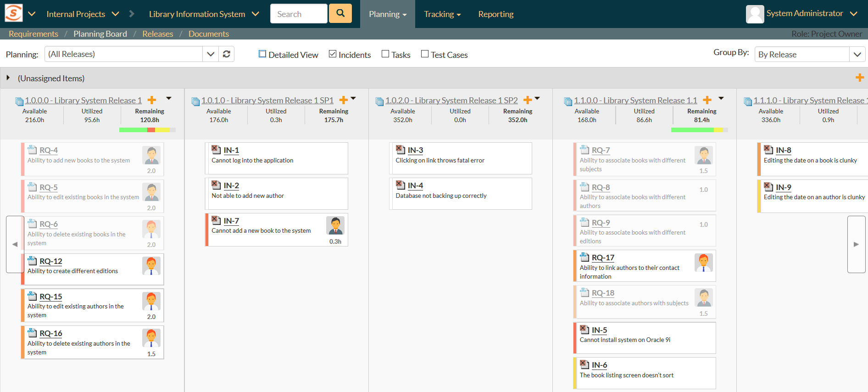Enable the Tasks checkbox
The height and width of the screenshot is (392, 868).
[x=385, y=54]
